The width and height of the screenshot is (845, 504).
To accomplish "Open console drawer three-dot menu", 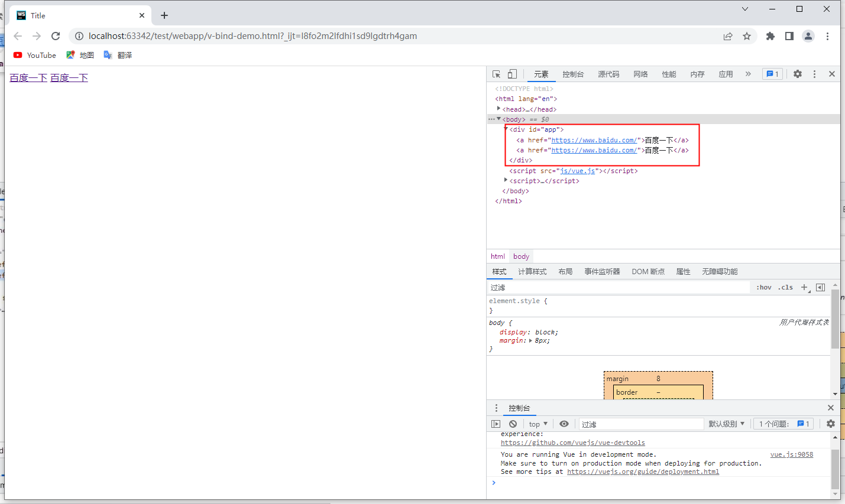I will point(496,408).
